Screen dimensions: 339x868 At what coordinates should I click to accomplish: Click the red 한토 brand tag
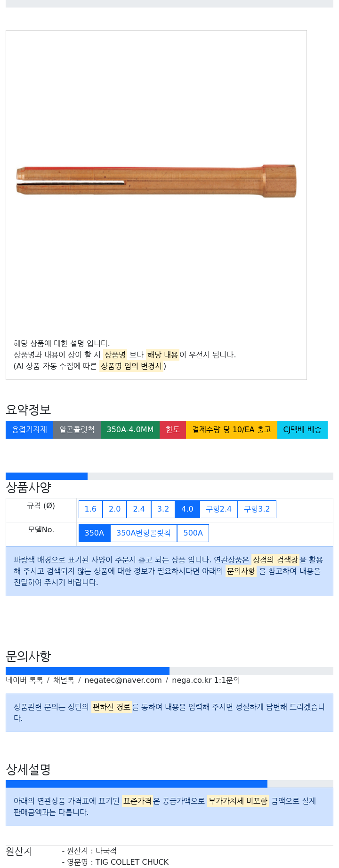click(x=173, y=429)
